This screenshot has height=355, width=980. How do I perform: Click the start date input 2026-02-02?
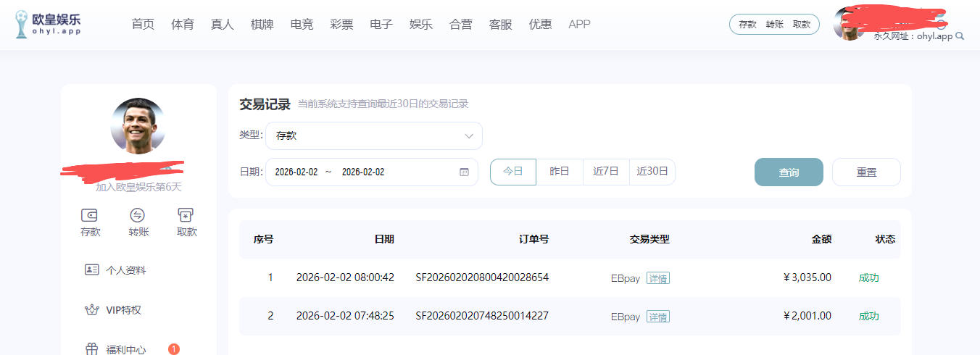pos(296,172)
